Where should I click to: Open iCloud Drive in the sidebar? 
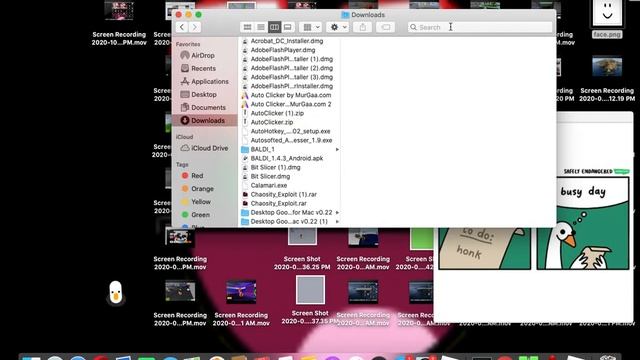(204, 148)
